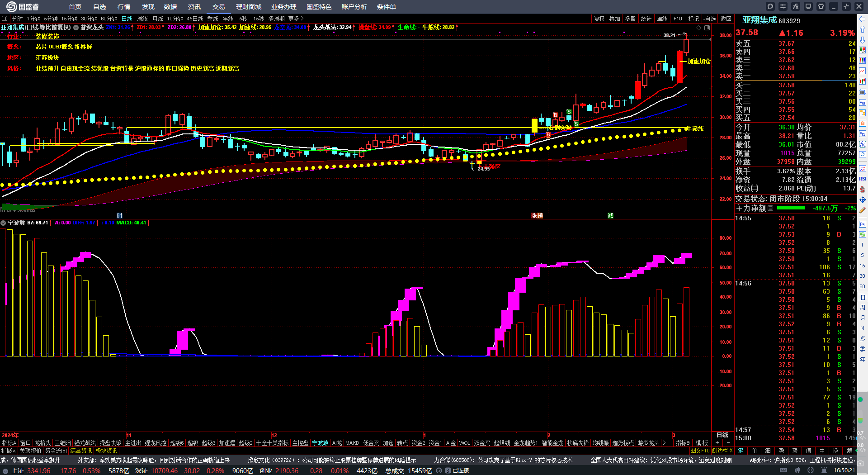
Task: Click the screen layout icon in title bar
Action: coord(808,6)
